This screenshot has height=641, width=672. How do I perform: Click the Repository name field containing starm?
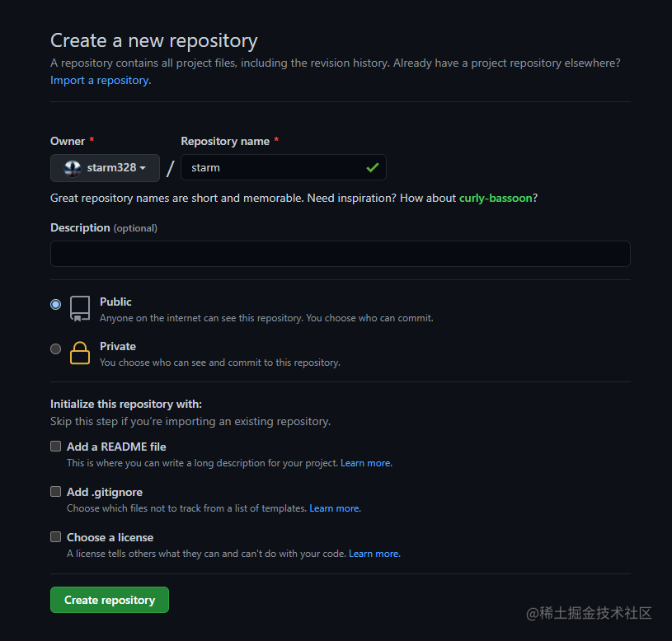coord(284,167)
